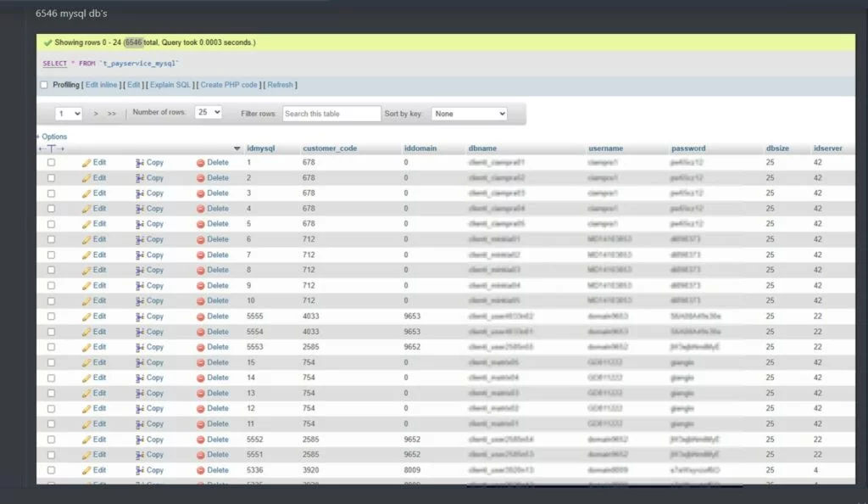
Task: Open the Number of rows dropdown
Action: click(208, 112)
